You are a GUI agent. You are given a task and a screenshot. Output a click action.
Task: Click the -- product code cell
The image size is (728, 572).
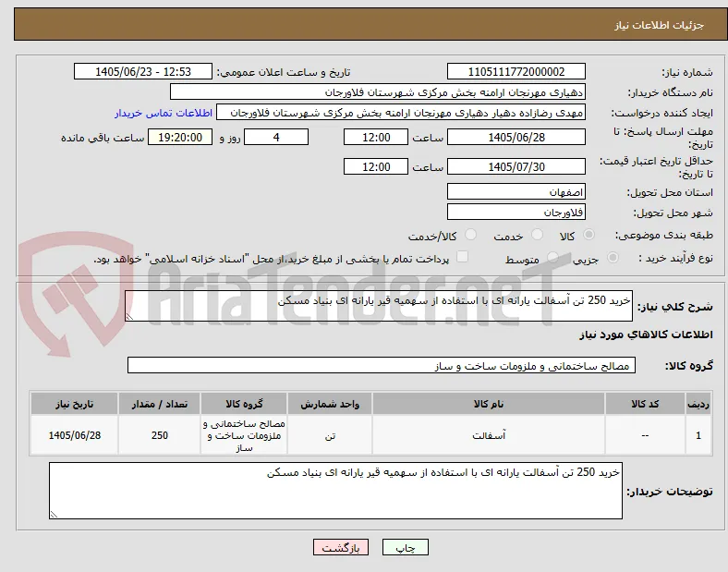pyautogui.click(x=645, y=435)
